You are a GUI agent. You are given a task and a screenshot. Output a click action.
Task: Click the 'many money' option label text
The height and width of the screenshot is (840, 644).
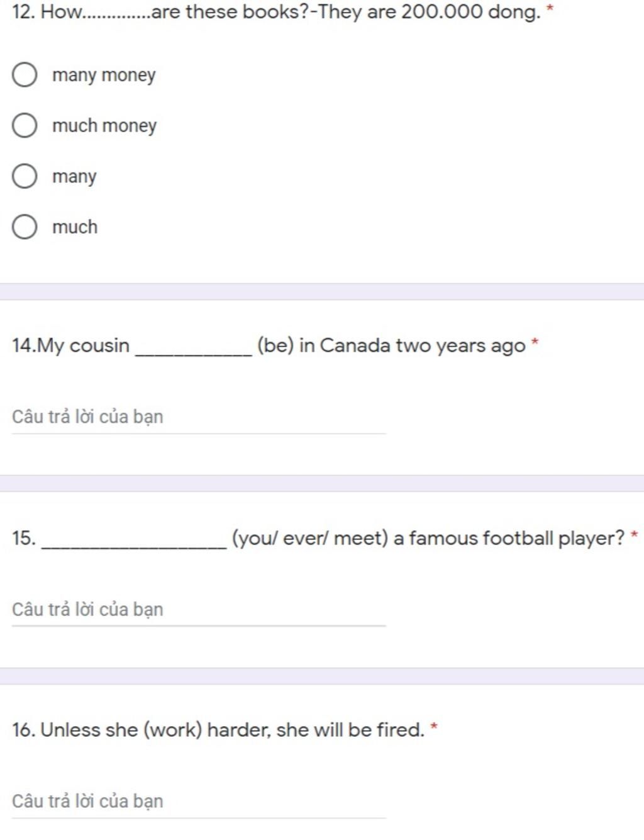pyautogui.click(x=104, y=76)
